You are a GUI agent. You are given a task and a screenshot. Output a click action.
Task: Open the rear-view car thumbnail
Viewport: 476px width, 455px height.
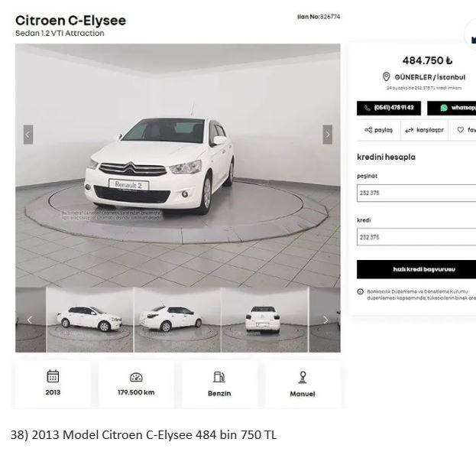tap(264, 320)
